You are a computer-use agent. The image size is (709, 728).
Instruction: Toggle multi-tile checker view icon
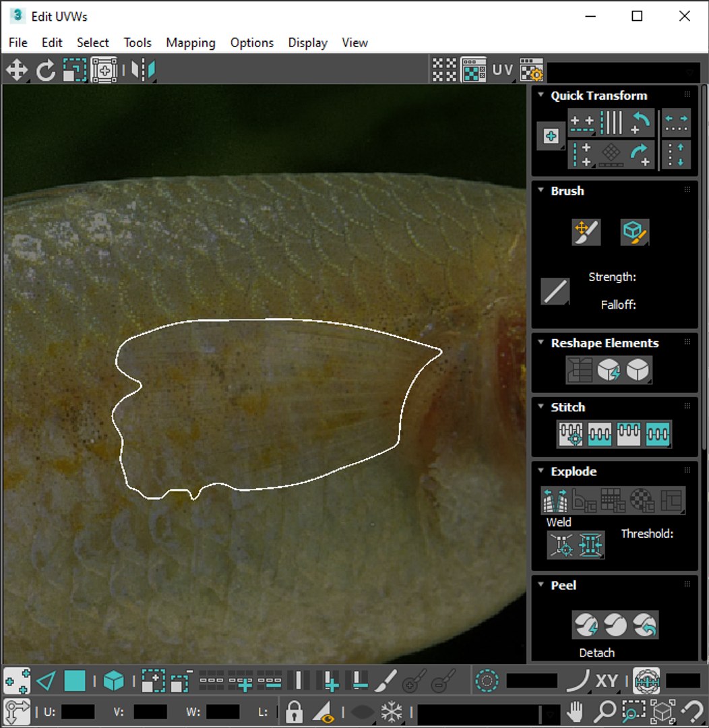click(444, 70)
